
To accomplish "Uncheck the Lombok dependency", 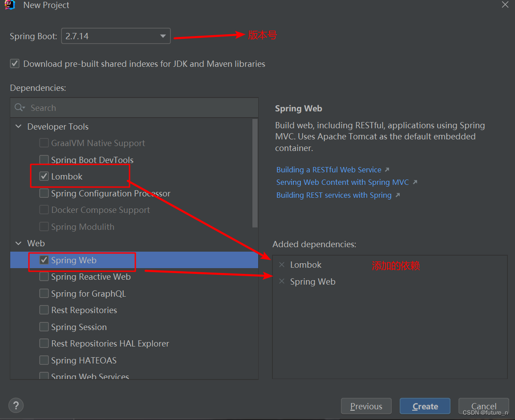I will tap(44, 176).
